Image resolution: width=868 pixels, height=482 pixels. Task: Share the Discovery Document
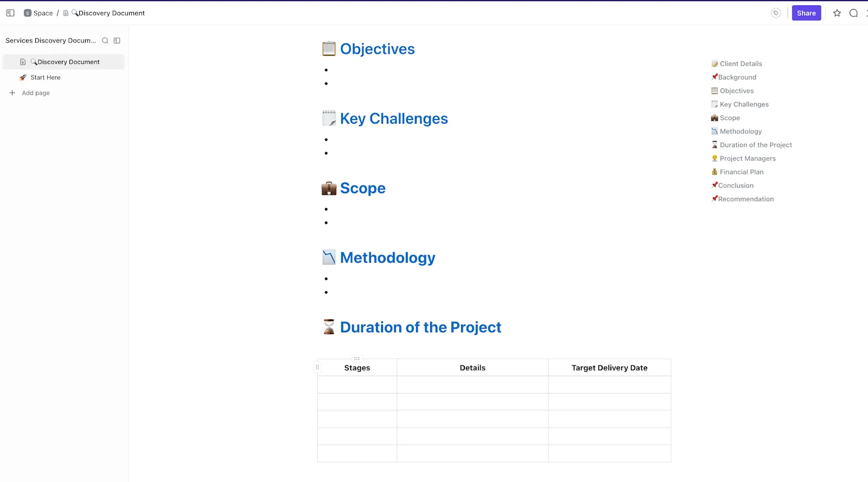coord(806,13)
